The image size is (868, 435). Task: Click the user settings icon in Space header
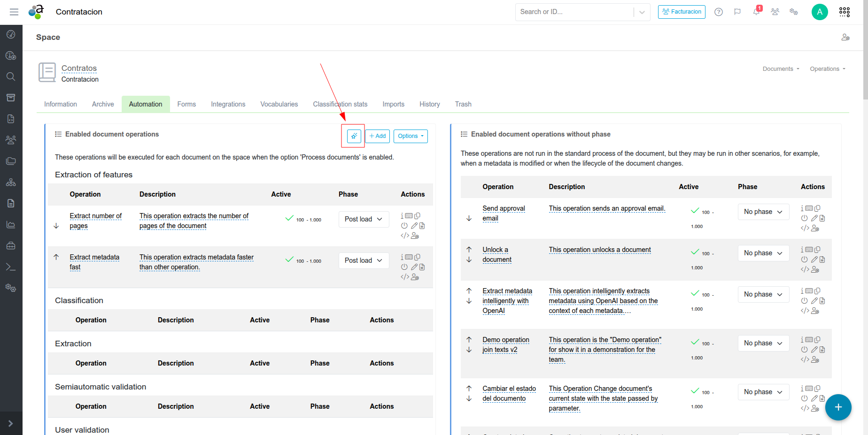click(x=845, y=37)
